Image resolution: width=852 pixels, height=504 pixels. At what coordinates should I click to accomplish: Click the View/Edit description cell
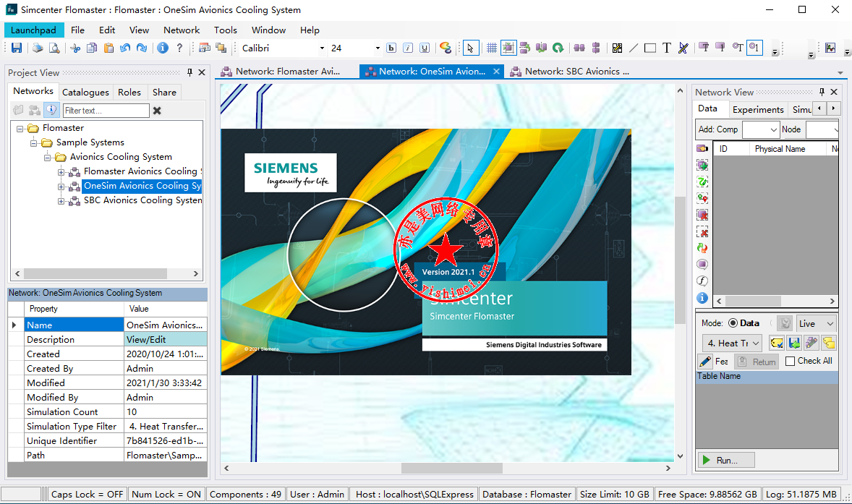point(166,339)
